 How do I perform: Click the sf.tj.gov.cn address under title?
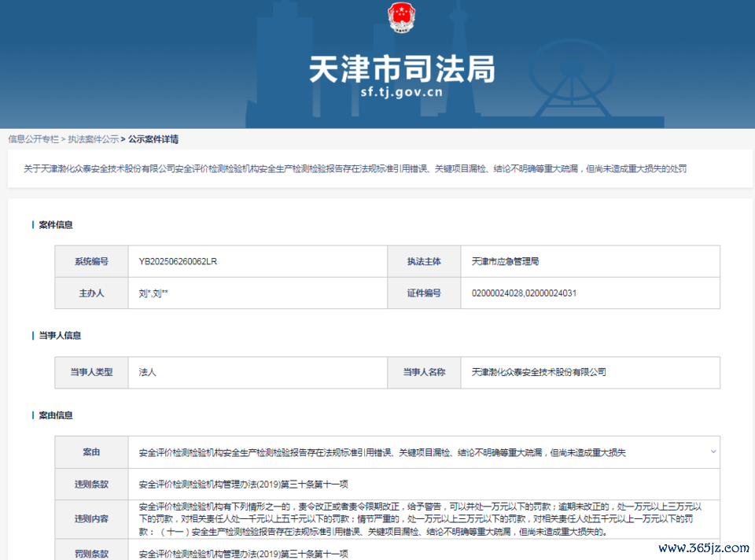[x=401, y=92]
